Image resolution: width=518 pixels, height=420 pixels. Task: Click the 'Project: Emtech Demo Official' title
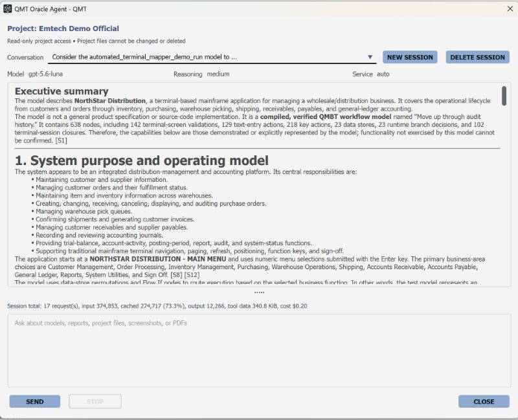[63, 28]
